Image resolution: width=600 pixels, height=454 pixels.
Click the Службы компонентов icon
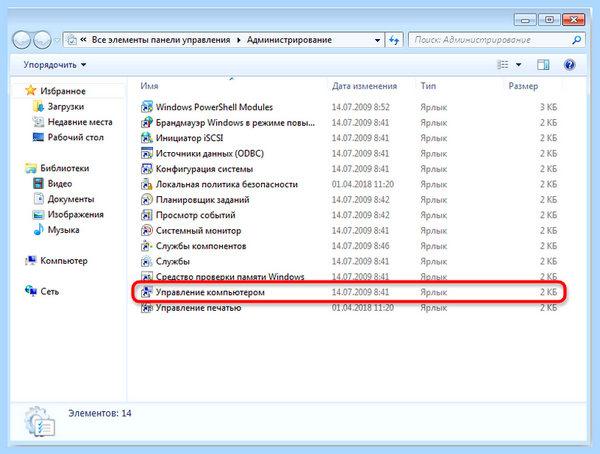click(x=147, y=246)
